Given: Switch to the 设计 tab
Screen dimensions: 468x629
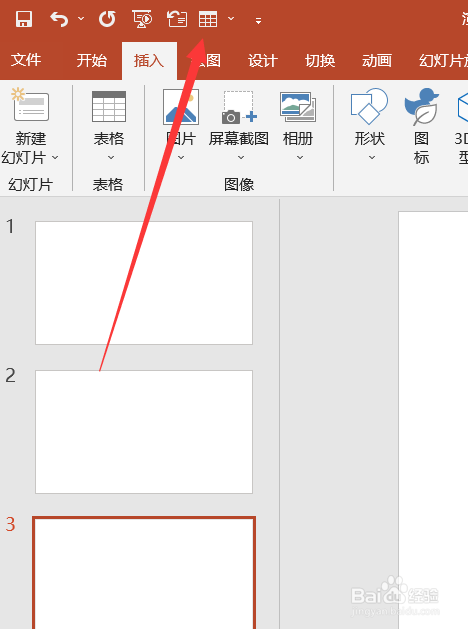Looking at the screenshot, I should 263,61.
